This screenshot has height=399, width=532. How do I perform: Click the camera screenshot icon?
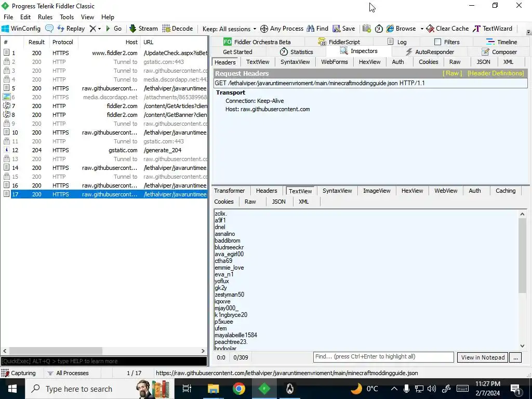[366, 29]
